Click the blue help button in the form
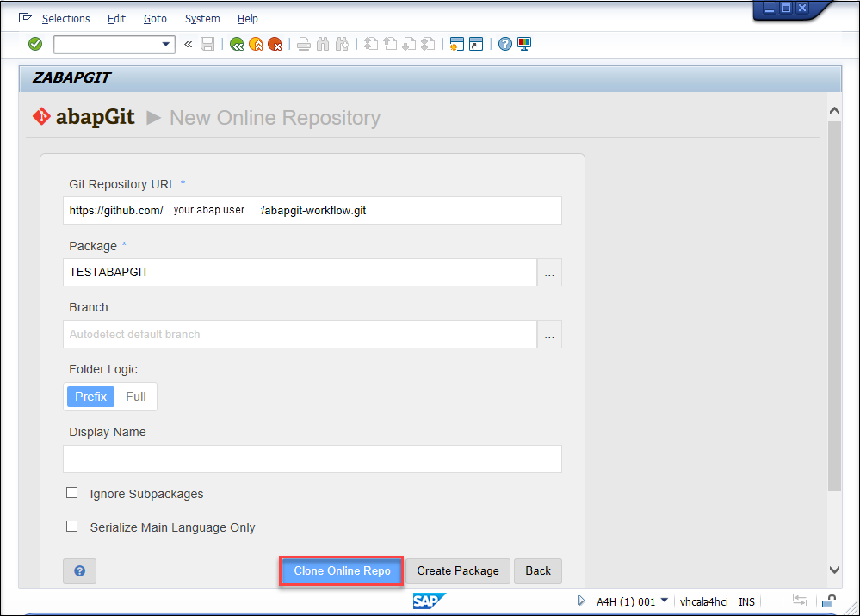 79,571
